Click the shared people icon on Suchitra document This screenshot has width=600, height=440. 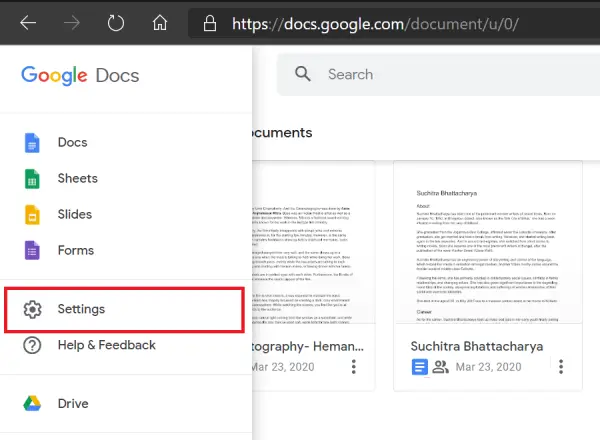[x=440, y=367]
